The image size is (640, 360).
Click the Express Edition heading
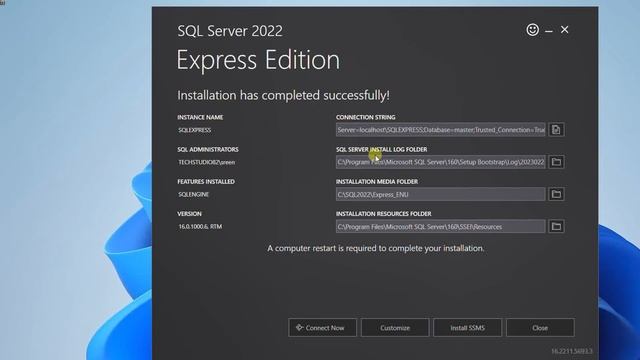[x=258, y=61]
